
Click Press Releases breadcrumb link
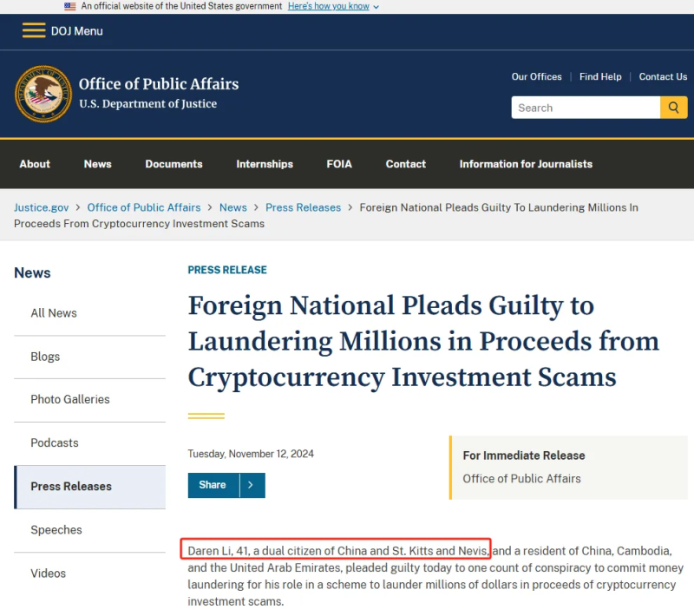(x=303, y=207)
